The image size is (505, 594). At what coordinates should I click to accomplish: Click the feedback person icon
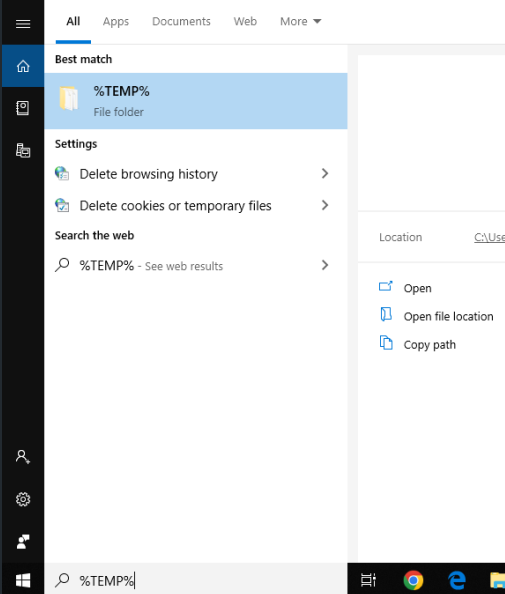(x=23, y=541)
